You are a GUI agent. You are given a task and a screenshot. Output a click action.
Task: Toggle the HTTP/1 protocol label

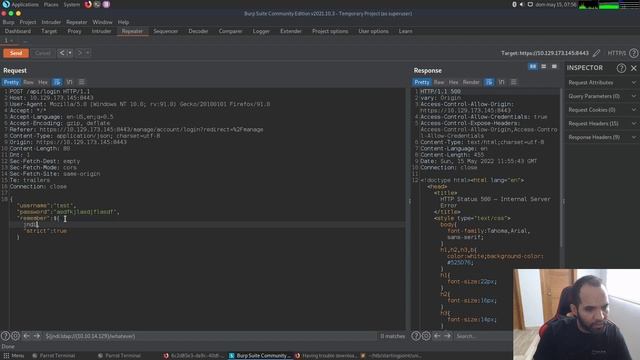(x=616, y=53)
